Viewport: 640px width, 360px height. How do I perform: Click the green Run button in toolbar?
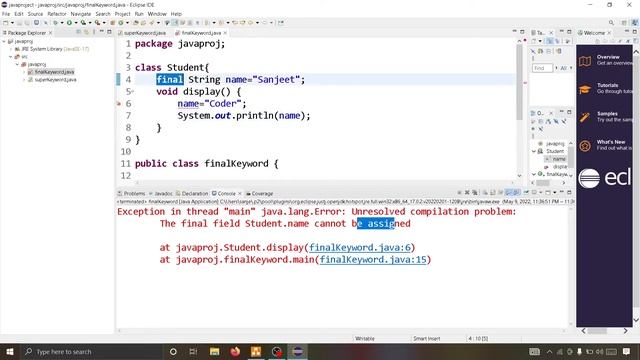pos(69,23)
